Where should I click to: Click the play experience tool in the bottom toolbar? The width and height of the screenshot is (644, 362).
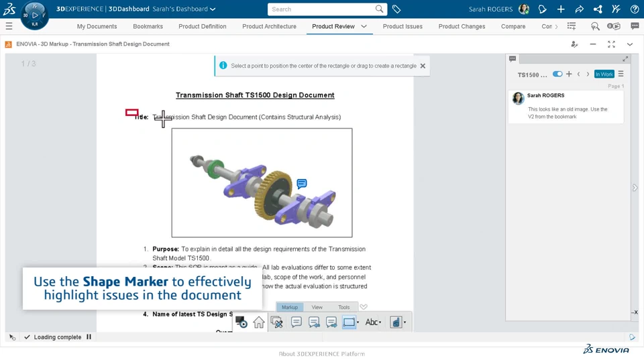241,322
